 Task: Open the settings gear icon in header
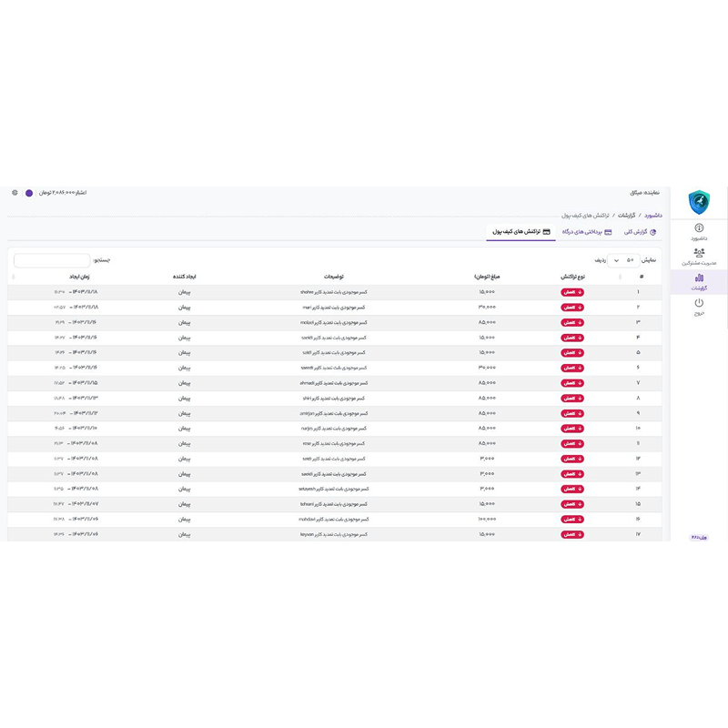click(x=15, y=193)
